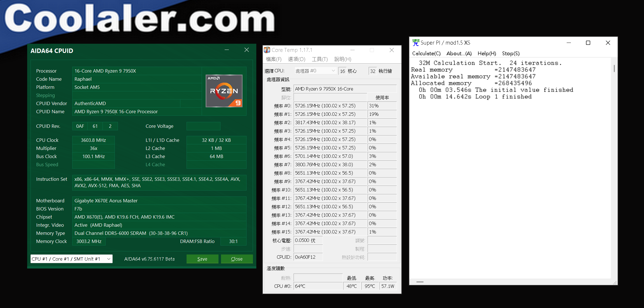Click the CPU #0 64°C temperature reading
Screen dimensions: 644x308
[x=318, y=286]
